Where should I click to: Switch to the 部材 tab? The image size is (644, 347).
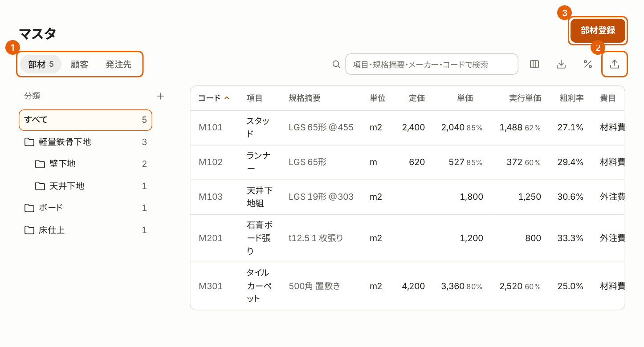click(x=41, y=65)
